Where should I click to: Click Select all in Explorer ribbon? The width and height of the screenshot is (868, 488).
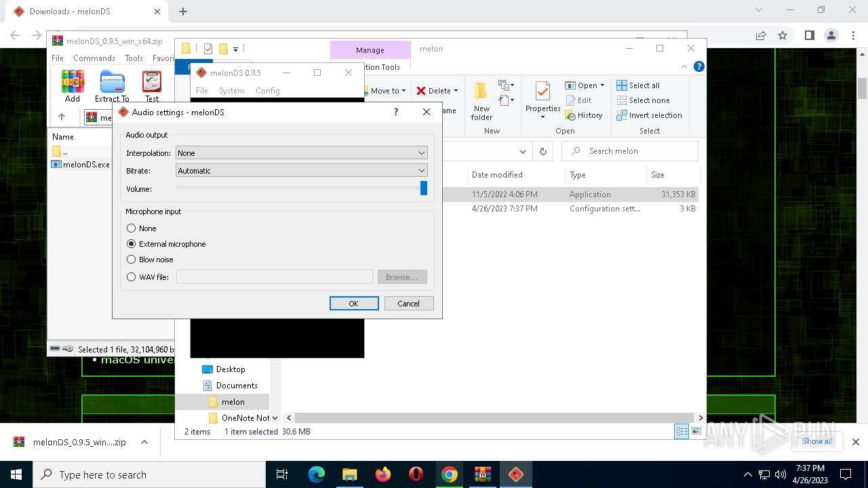638,85
